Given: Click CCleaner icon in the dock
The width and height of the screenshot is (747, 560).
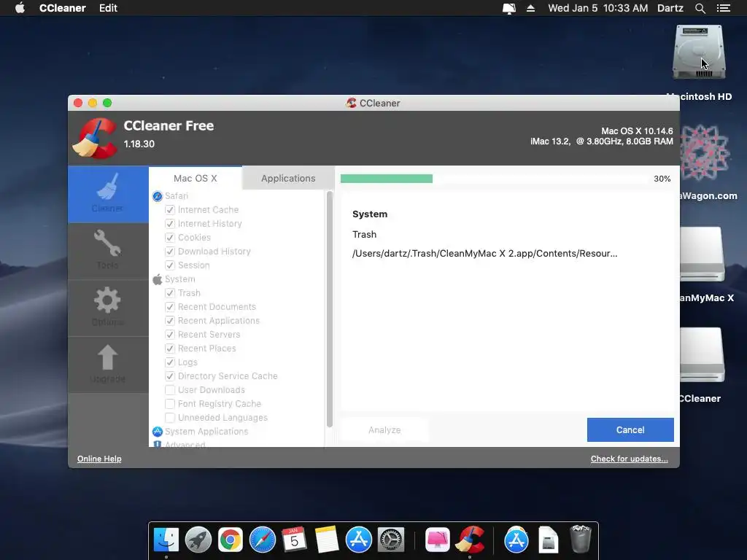Looking at the screenshot, I should coord(471,540).
